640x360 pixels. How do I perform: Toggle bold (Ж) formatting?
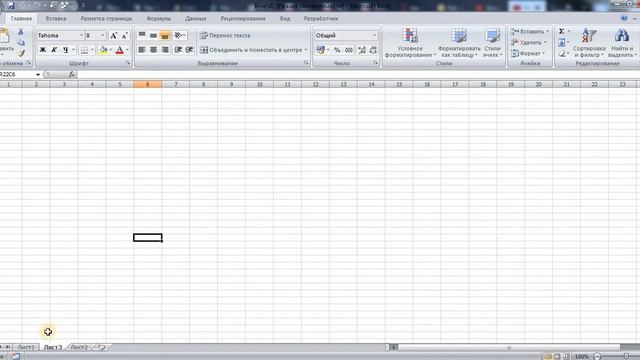(42, 50)
